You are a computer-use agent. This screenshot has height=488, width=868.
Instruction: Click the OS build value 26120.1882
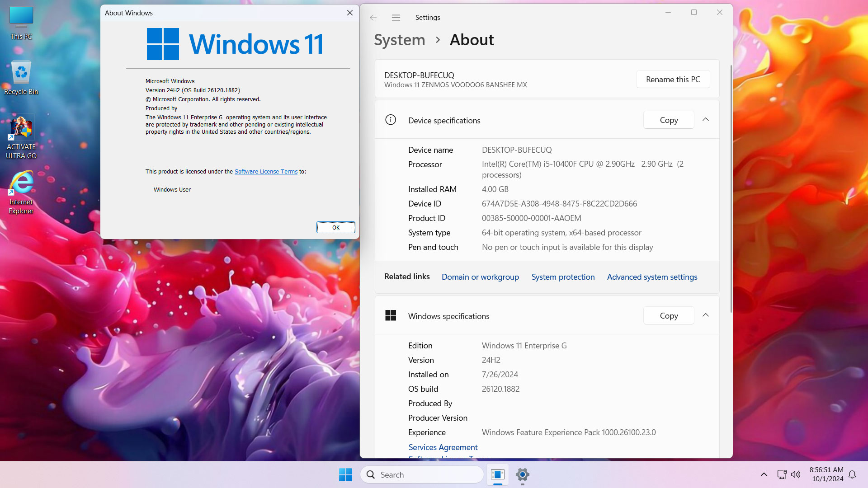(x=500, y=389)
